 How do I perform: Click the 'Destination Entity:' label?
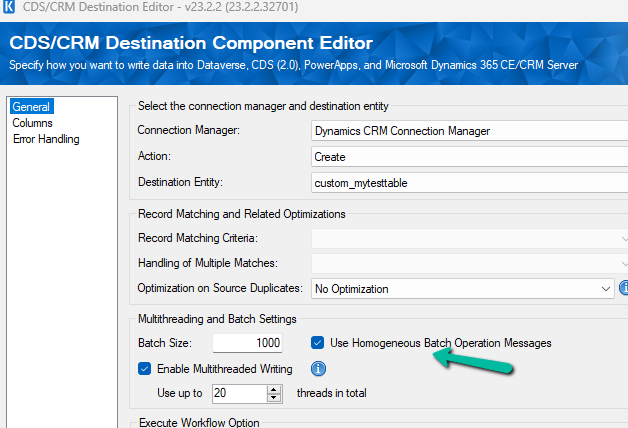coord(180,182)
